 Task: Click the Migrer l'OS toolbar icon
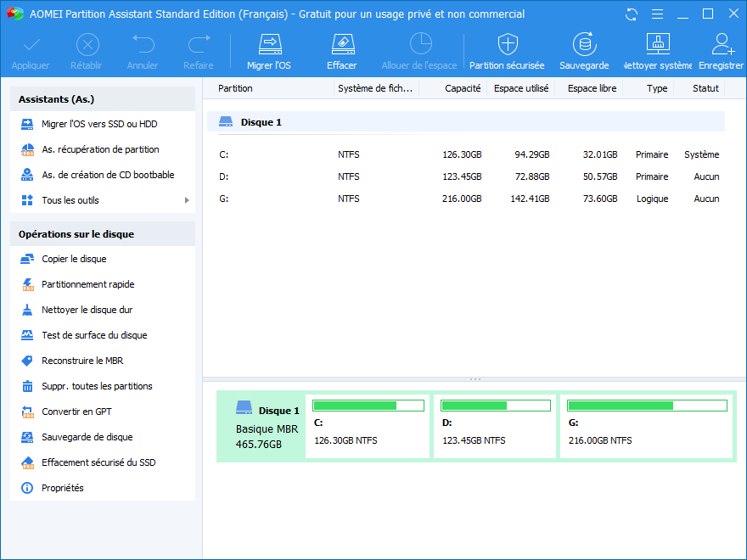[x=269, y=51]
